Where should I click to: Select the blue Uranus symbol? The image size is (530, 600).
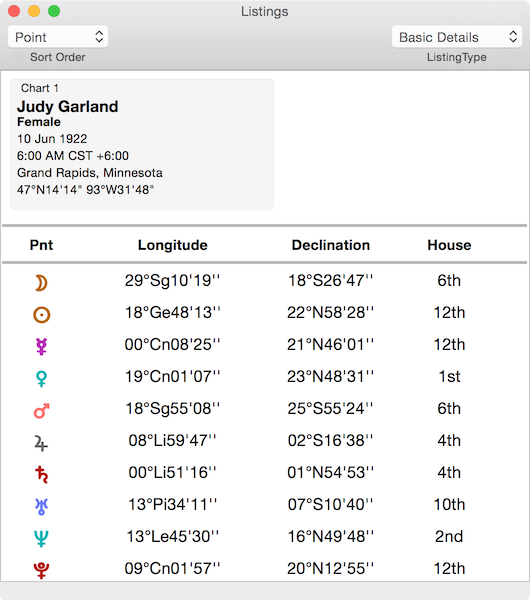(41, 507)
